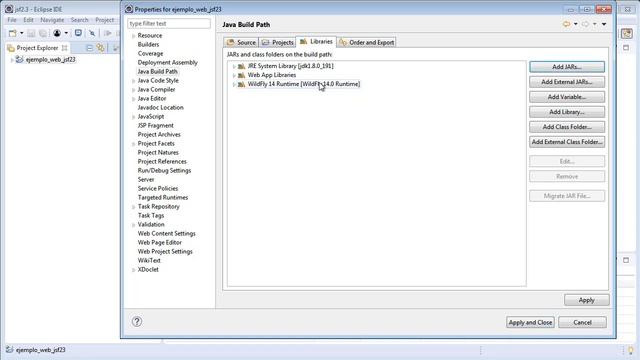Image resolution: width=640 pixels, height=360 pixels.
Task: Select Project Facets in properties tree
Action: (x=156, y=144)
